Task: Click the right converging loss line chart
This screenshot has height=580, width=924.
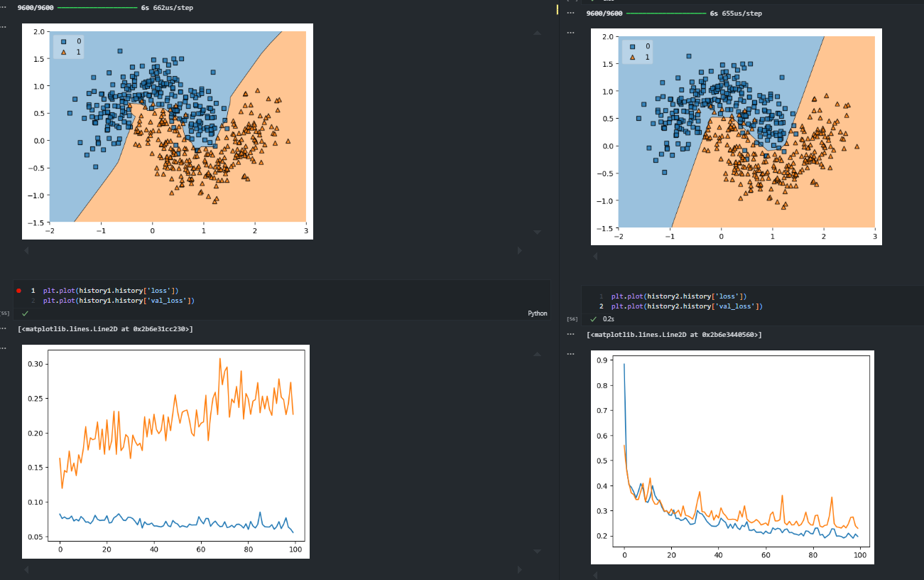Action: point(732,458)
